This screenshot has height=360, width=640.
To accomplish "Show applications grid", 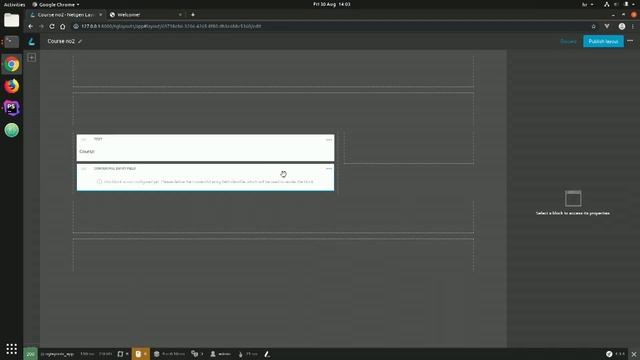I will coord(11,349).
